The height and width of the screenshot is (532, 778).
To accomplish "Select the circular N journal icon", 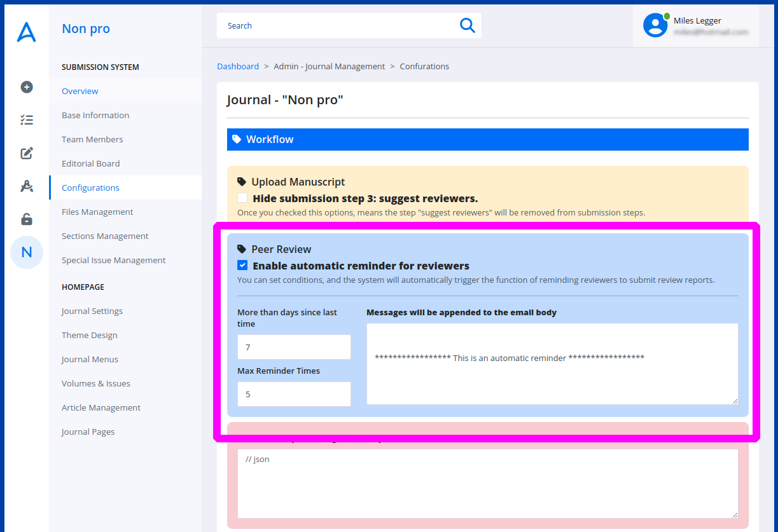I will (x=27, y=252).
